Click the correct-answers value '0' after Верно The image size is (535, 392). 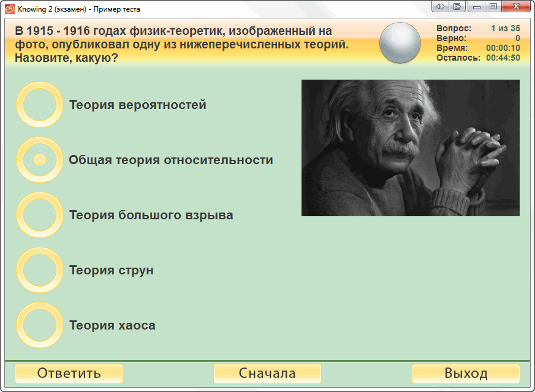pyautogui.click(x=518, y=38)
